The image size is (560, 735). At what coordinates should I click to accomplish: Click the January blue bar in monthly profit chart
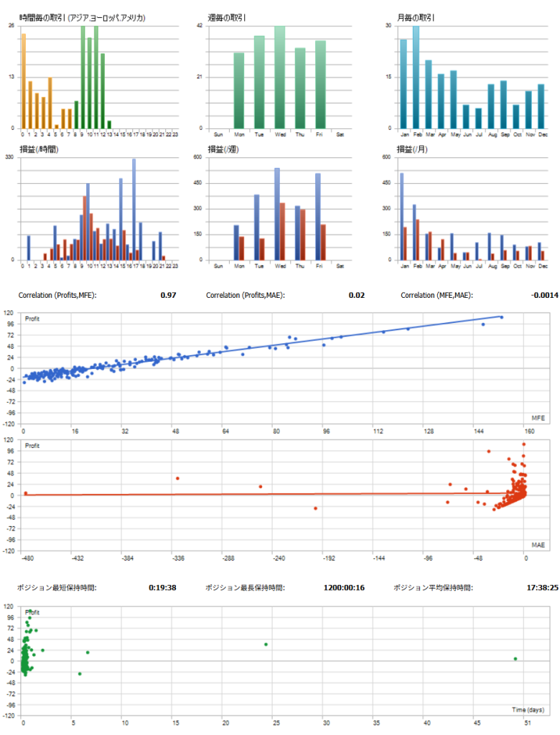pos(401,217)
